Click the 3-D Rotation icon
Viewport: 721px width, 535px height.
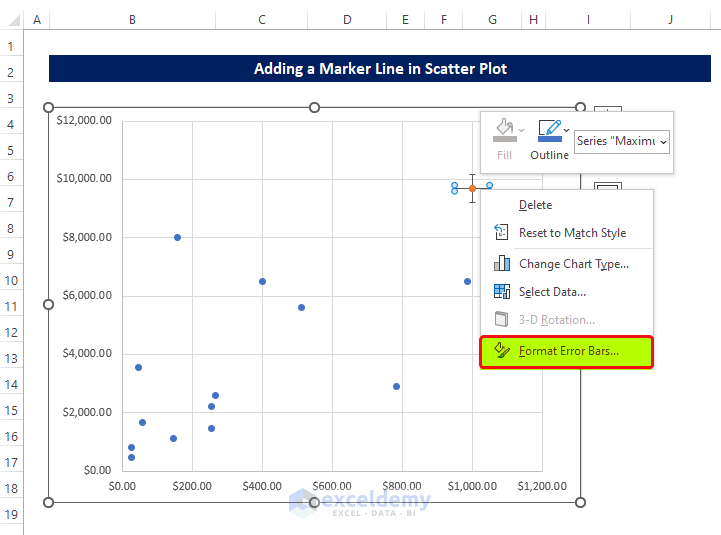tap(501, 320)
